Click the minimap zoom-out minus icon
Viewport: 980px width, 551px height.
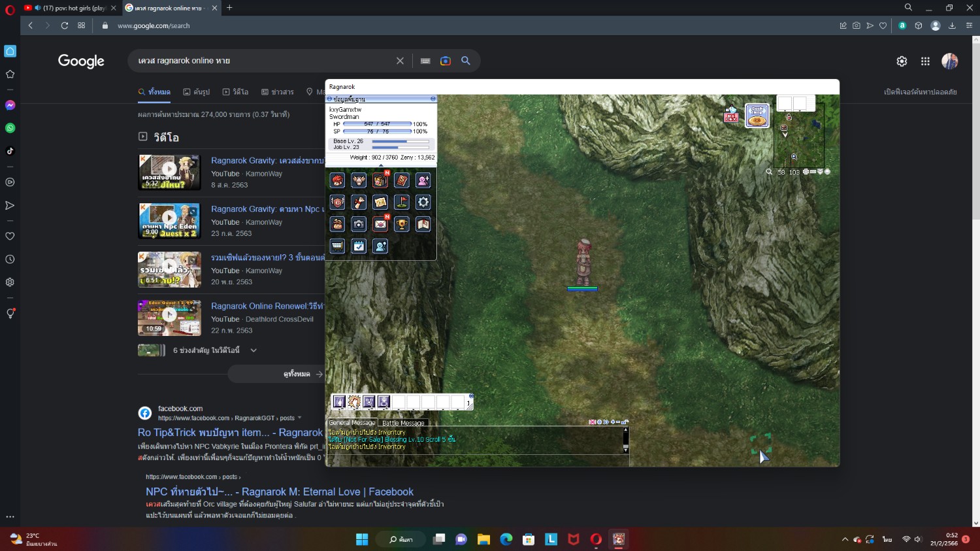[813, 172]
